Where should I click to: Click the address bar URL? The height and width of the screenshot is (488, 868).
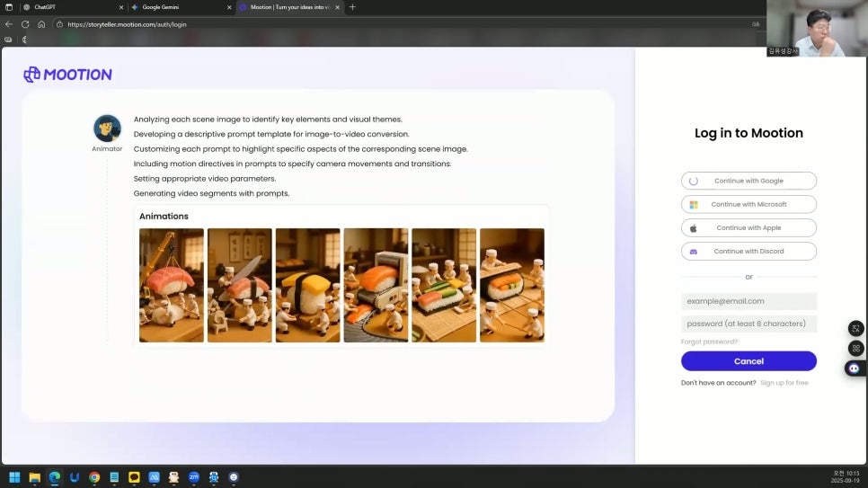127,24
